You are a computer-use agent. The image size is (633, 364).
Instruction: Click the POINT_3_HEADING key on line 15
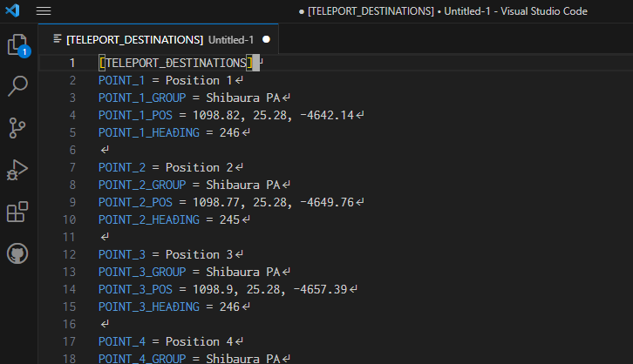149,307
